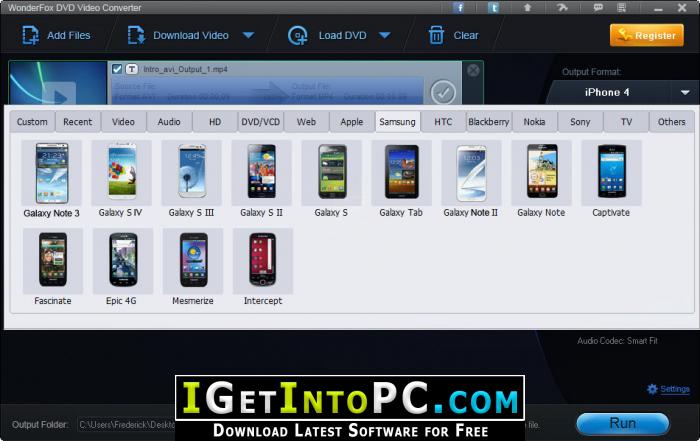Click the video preview thumbnail
The height and width of the screenshot is (441, 700).
58,83
